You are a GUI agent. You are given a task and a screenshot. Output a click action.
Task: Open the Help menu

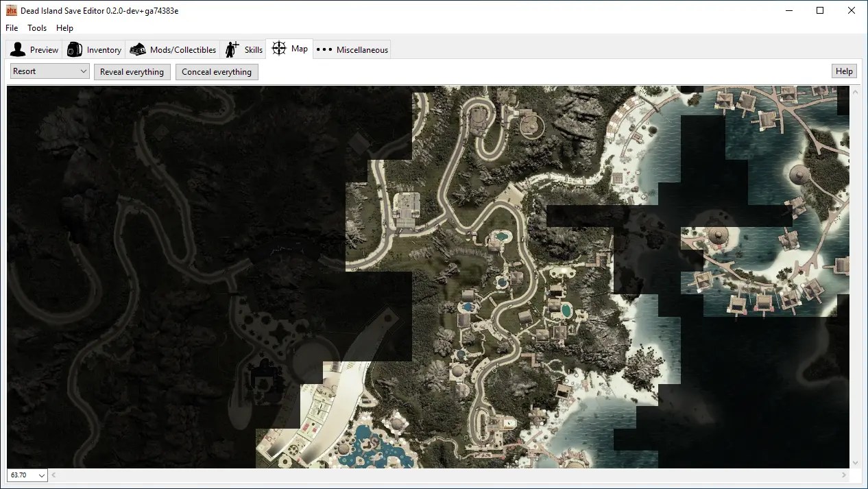coord(64,28)
